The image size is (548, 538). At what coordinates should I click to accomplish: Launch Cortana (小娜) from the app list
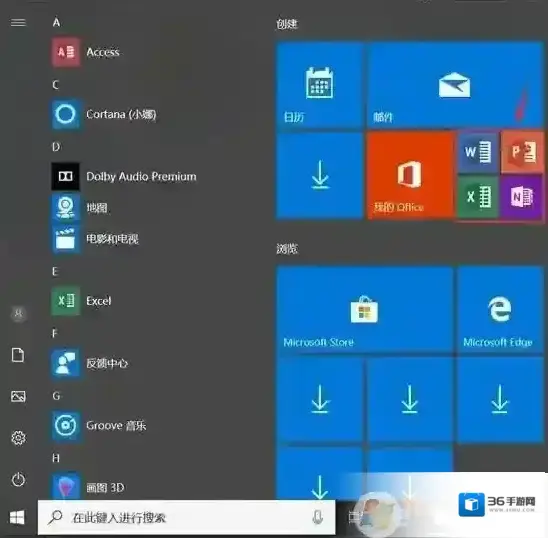[x=104, y=114]
